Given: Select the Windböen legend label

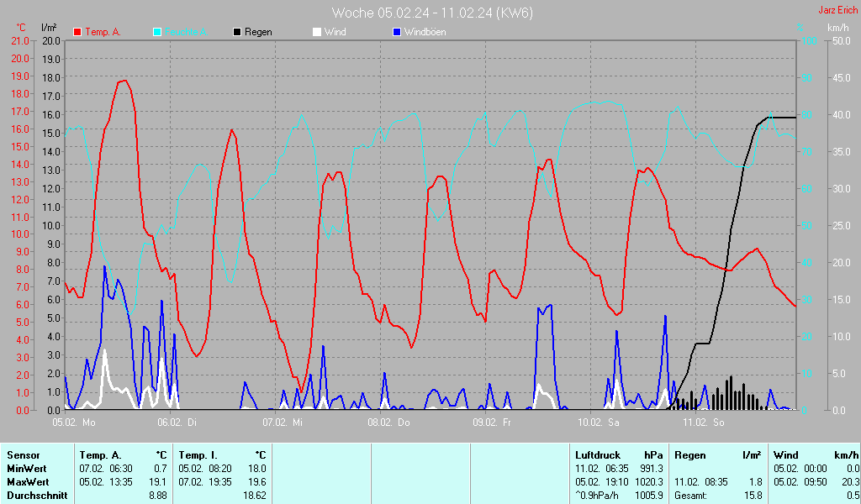Looking at the screenshot, I should pyautogui.click(x=425, y=32).
